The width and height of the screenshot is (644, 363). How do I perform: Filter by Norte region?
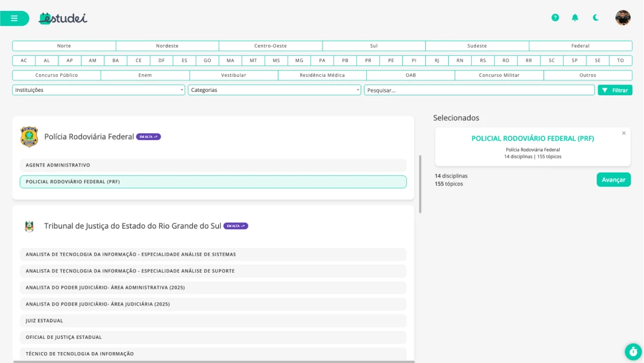click(x=64, y=45)
